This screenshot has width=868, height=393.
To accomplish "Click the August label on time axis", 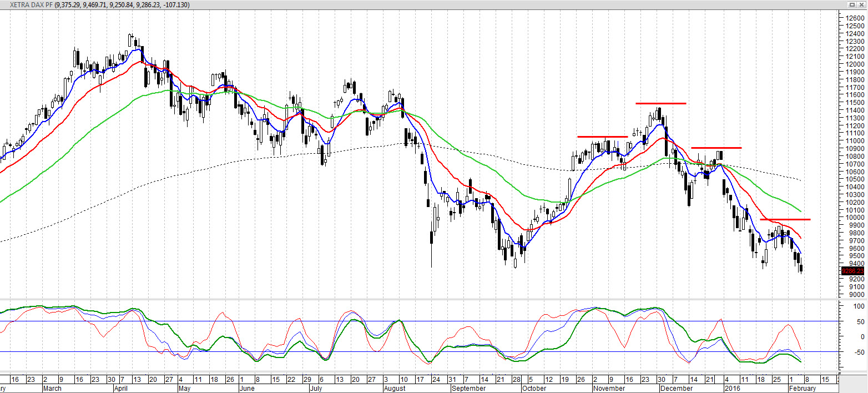I will pos(396,389).
